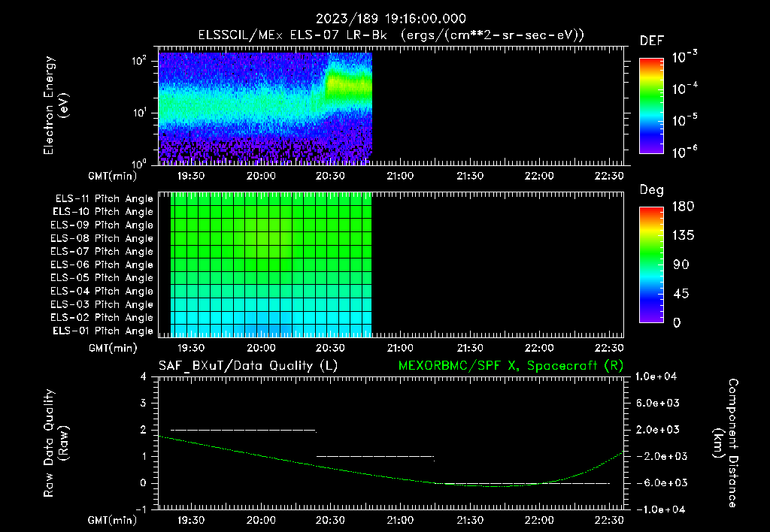Click the 20:30 tick under the spectrogram panel
Image resolution: width=770 pixels, height=532 pixels.
point(330,176)
